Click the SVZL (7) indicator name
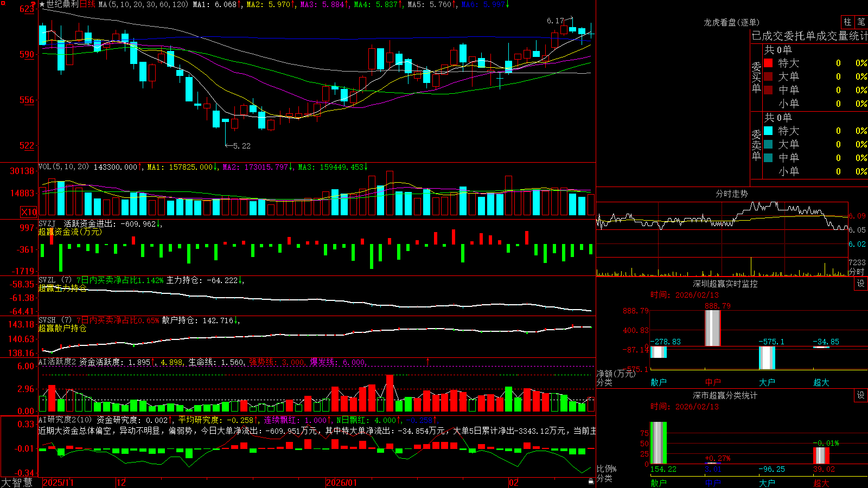Viewport: 868px width, 488px height. click(55, 280)
